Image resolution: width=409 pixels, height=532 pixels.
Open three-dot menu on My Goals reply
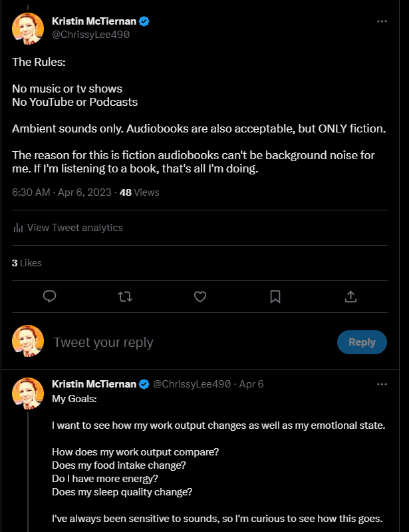click(382, 384)
